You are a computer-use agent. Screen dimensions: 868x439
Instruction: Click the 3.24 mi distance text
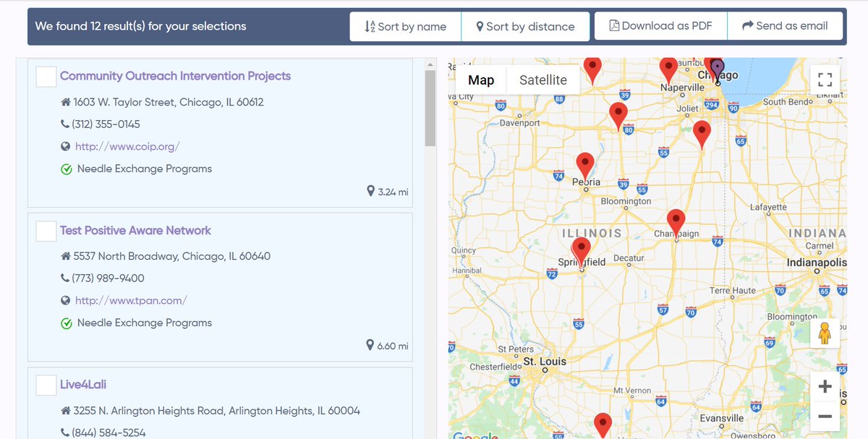(x=393, y=192)
